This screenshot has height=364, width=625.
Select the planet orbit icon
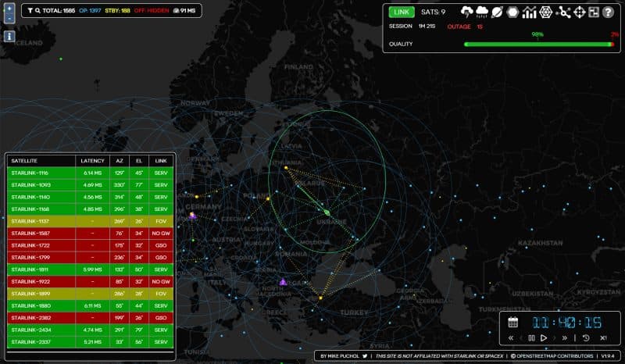(x=498, y=12)
